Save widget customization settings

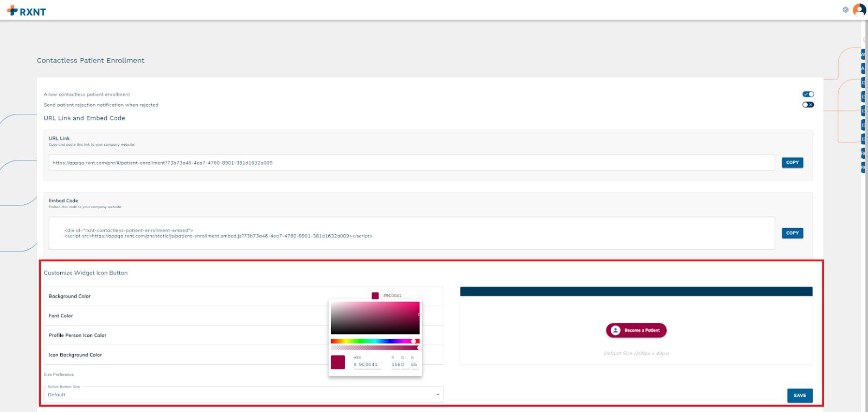(800, 396)
